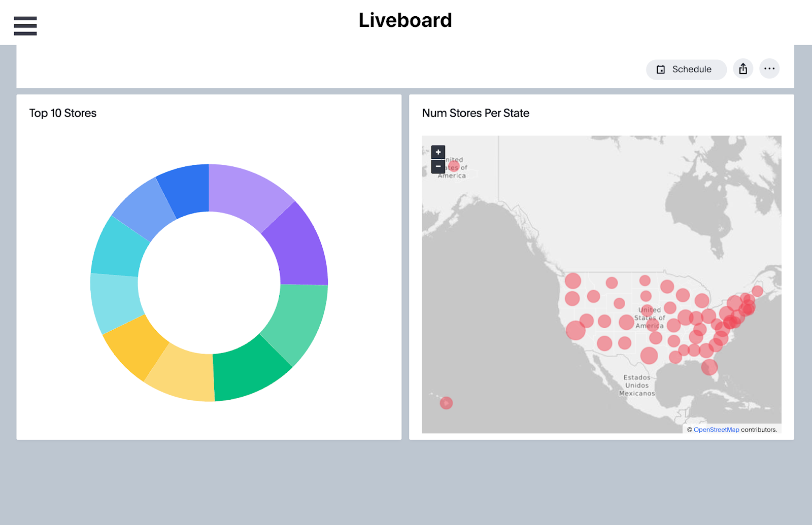The width and height of the screenshot is (812, 525).
Task: Click the Top 10 Stores chart title
Action: point(63,113)
